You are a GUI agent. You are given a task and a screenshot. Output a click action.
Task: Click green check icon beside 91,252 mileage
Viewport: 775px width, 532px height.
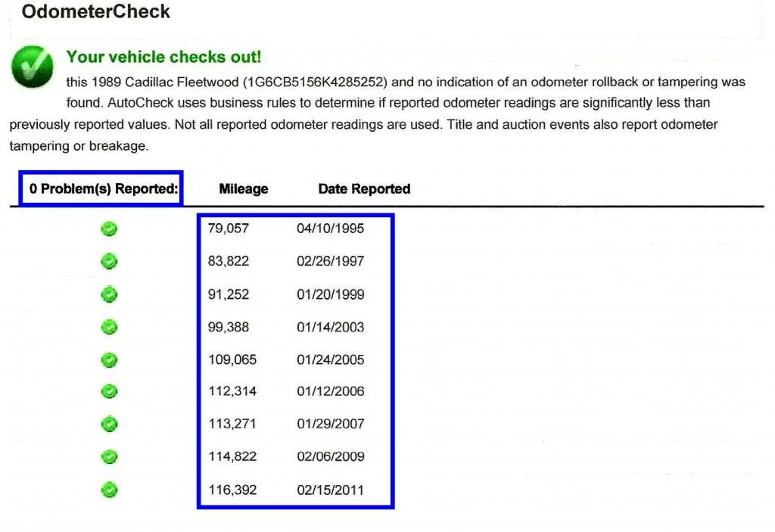[x=109, y=294]
